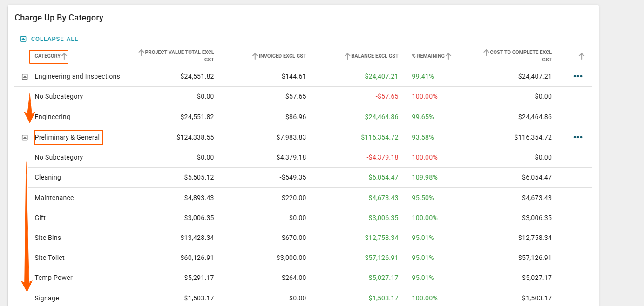Click the sort arrow above the three-dot actions column
The width and height of the screenshot is (644, 306).
[x=581, y=56]
